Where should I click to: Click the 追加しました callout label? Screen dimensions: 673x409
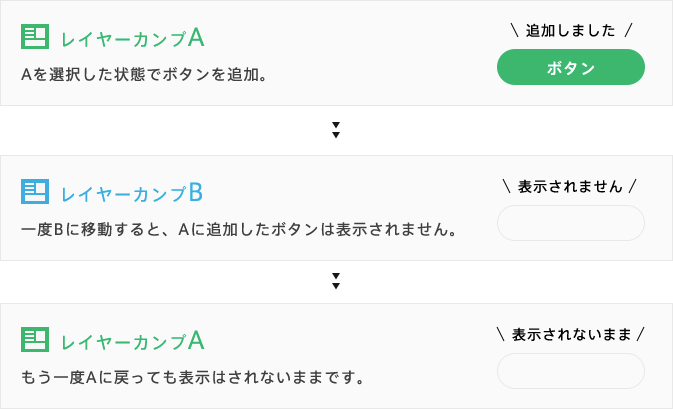pos(570,32)
